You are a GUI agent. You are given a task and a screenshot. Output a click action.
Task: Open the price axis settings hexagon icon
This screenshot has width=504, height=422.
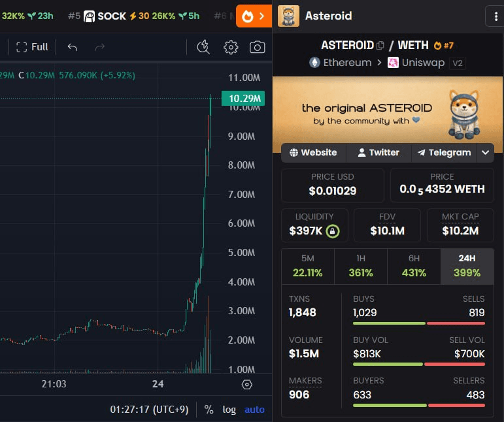tap(247, 384)
